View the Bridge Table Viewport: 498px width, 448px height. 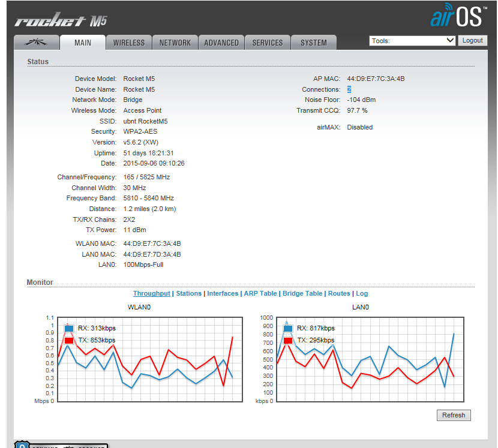click(x=302, y=293)
